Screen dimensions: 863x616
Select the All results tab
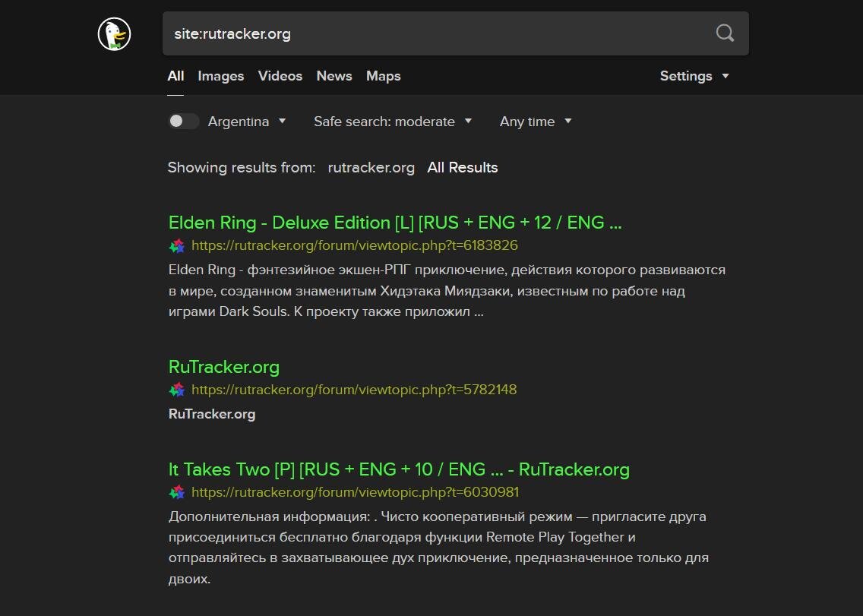175,76
